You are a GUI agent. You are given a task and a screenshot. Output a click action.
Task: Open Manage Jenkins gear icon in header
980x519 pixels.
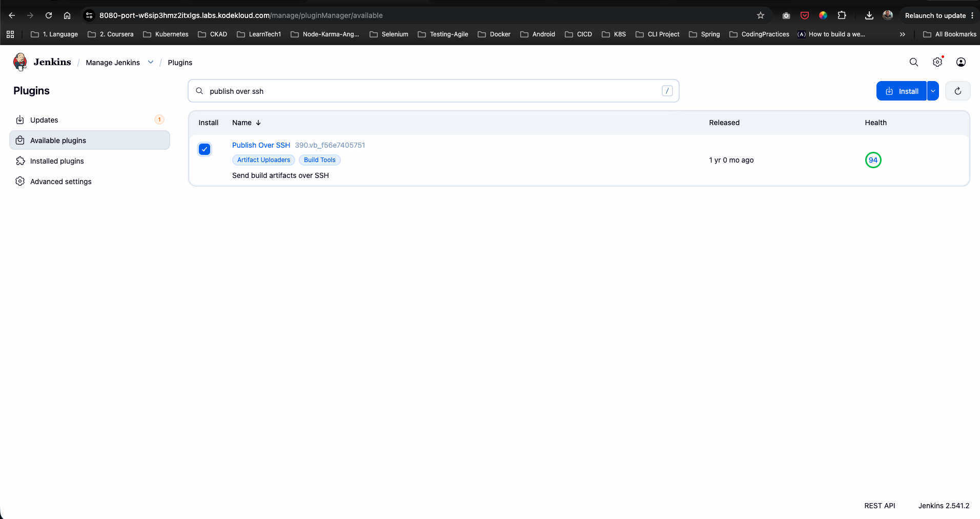pyautogui.click(x=937, y=62)
